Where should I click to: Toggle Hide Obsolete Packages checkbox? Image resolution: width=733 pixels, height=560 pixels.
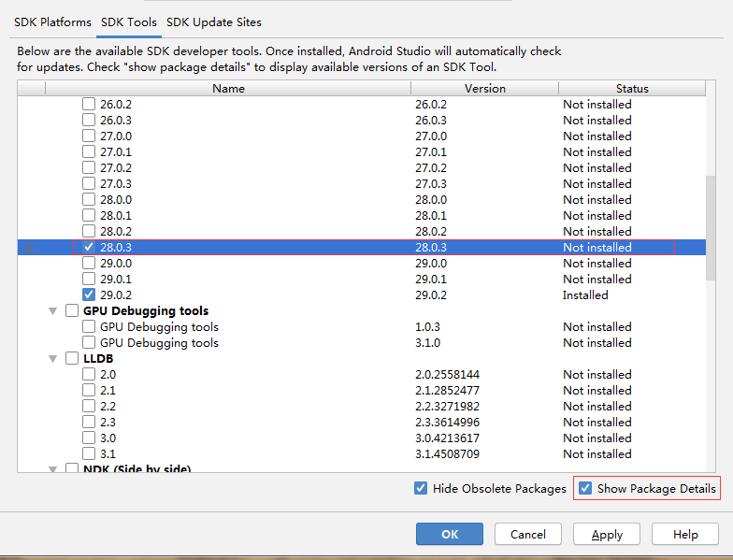[422, 488]
